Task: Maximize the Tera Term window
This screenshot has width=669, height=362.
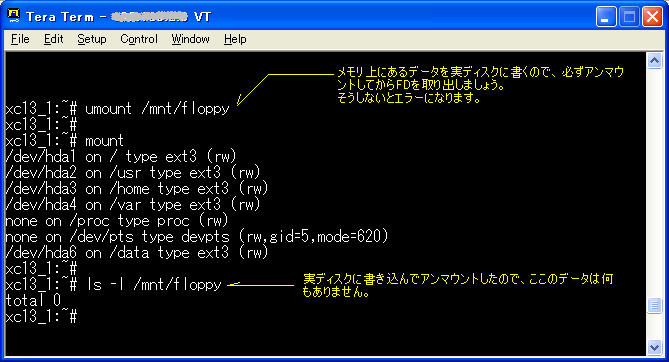Action: coord(629,17)
